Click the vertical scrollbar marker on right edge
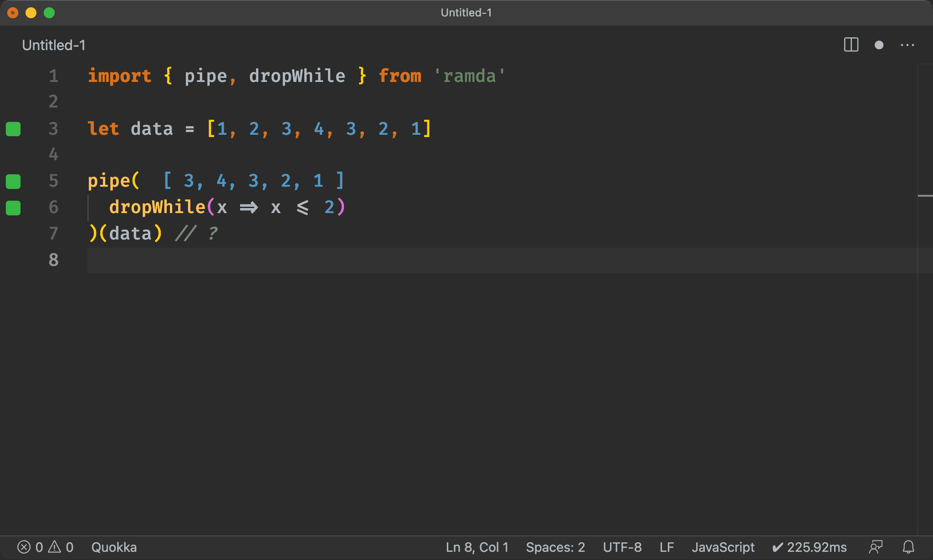Image resolution: width=933 pixels, height=560 pixels. click(x=925, y=196)
